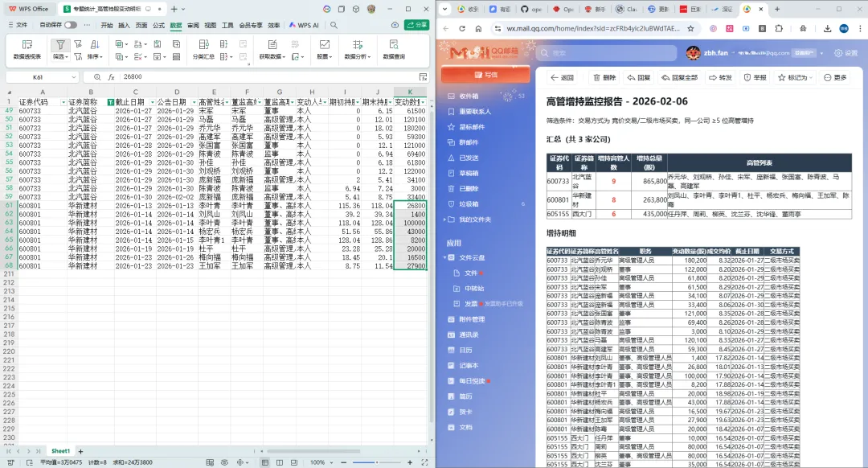This screenshot has height=468, width=868.
Task: Click the 删除 delete button for this email
Action: (x=604, y=77)
